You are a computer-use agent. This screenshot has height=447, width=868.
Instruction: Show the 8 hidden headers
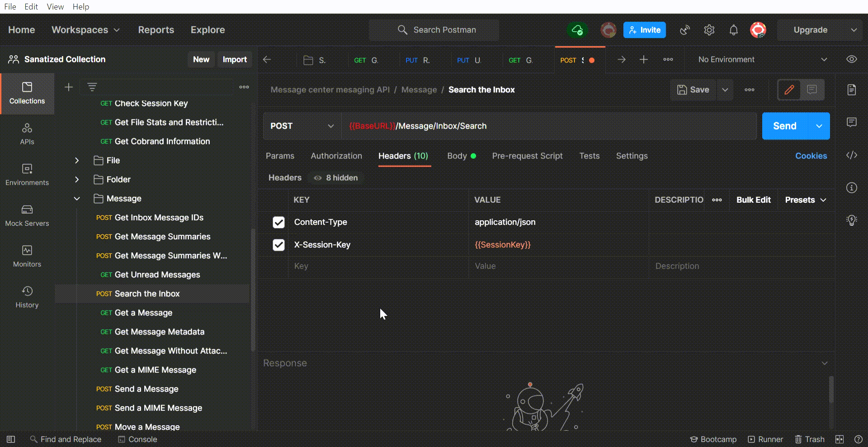point(336,178)
